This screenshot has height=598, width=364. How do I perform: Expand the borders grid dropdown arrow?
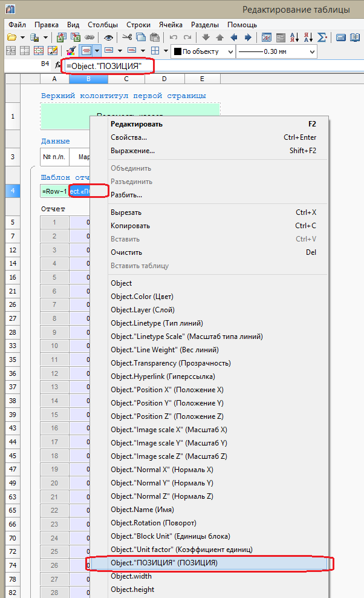point(166,51)
